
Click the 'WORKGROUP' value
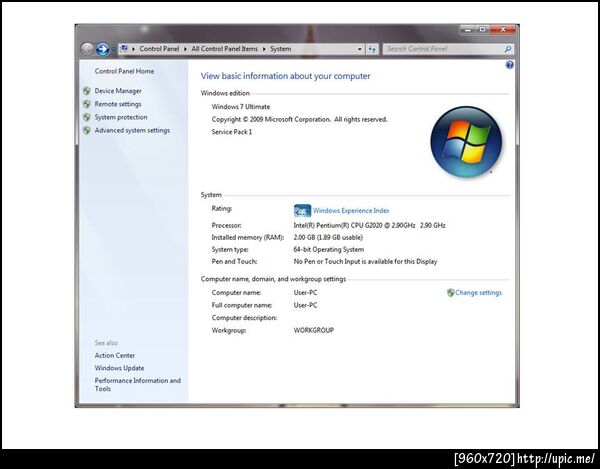(x=314, y=330)
